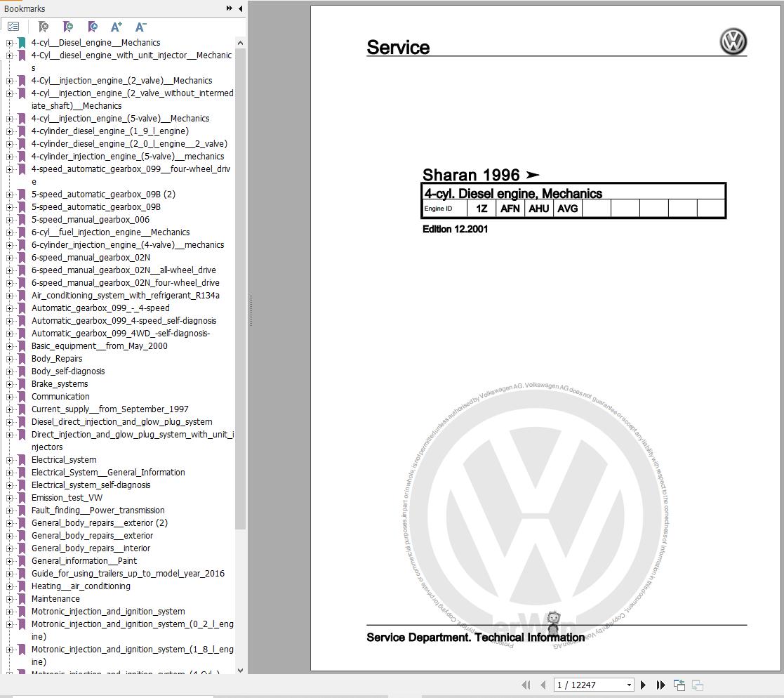The height and width of the screenshot is (698, 784).
Task: Select the delete bookmark icon
Action: 43,27
